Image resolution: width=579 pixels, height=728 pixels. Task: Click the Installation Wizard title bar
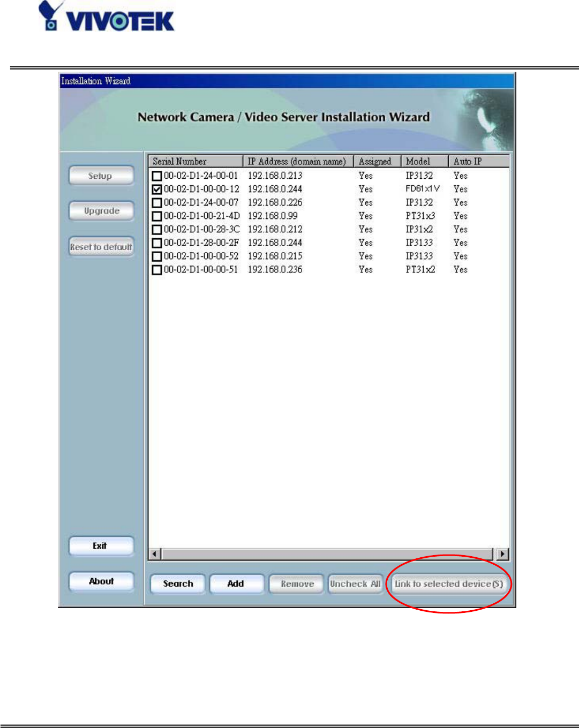pos(287,81)
